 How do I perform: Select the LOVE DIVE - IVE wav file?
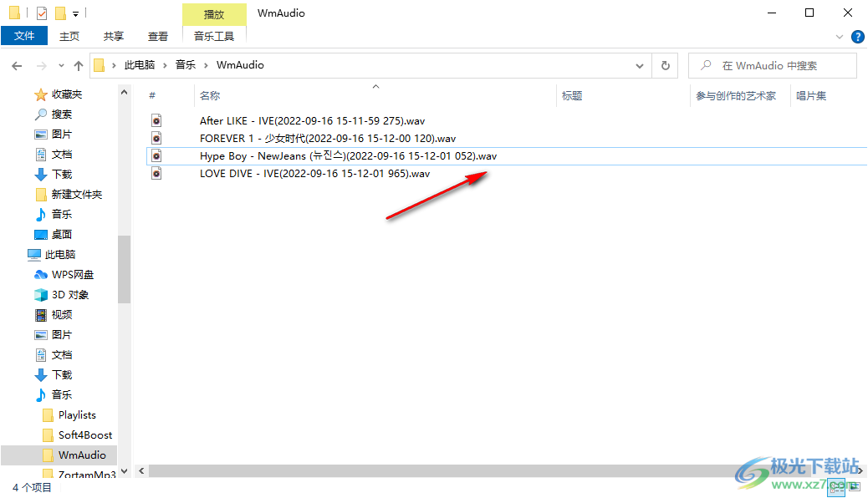314,174
